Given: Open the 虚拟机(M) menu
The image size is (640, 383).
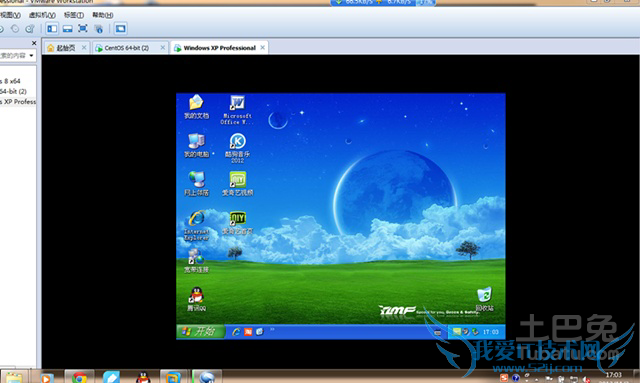Looking at the screenshot, I should (42, 15).
